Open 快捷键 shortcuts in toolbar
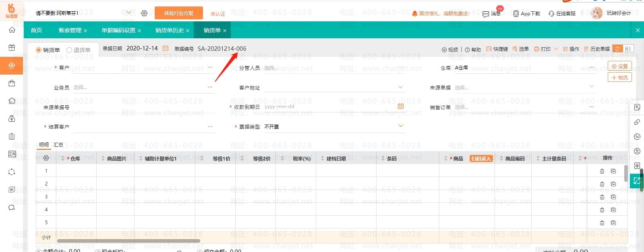 pos(497,49)
